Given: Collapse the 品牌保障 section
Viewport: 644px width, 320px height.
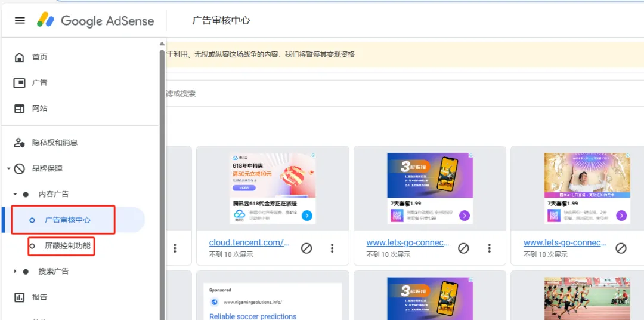Looking at the screenshot, I should pyautogui.click(x=8, y=169).
